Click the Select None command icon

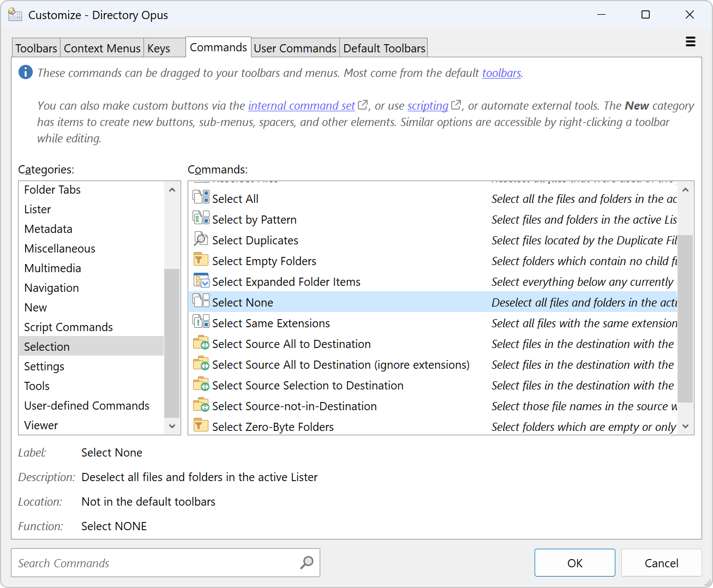tap(201, 301)
